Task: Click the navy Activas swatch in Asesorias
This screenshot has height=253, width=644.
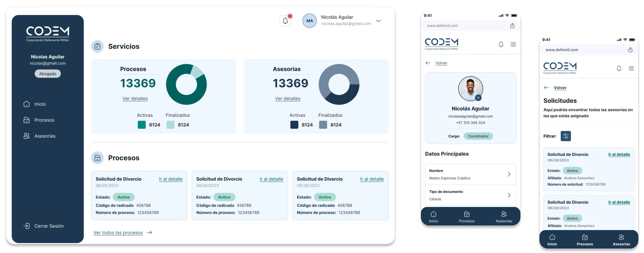Action: point(294,125)
